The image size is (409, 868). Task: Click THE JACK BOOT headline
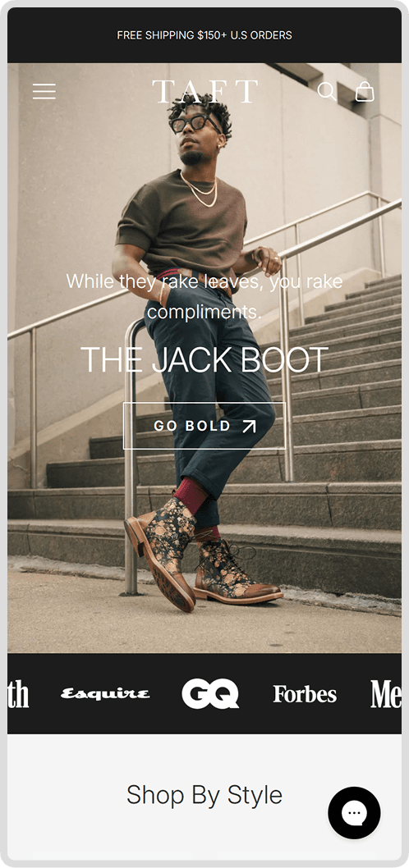[204, 360]
